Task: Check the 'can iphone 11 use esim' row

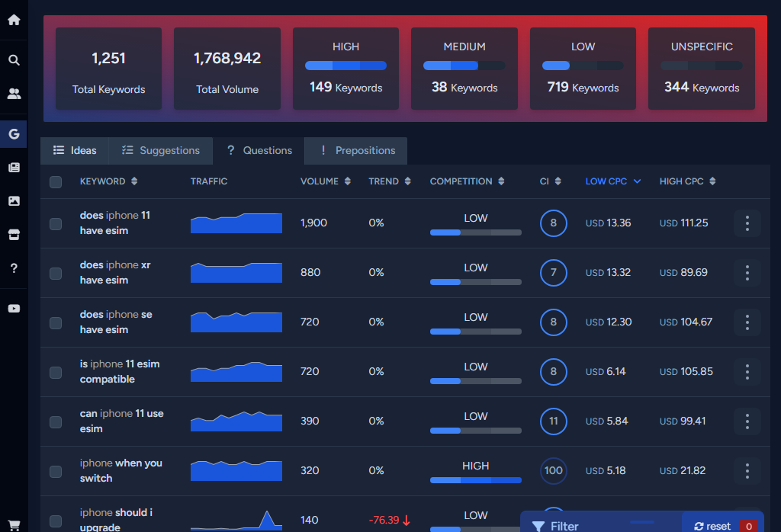Action: [x=56, y=422]
